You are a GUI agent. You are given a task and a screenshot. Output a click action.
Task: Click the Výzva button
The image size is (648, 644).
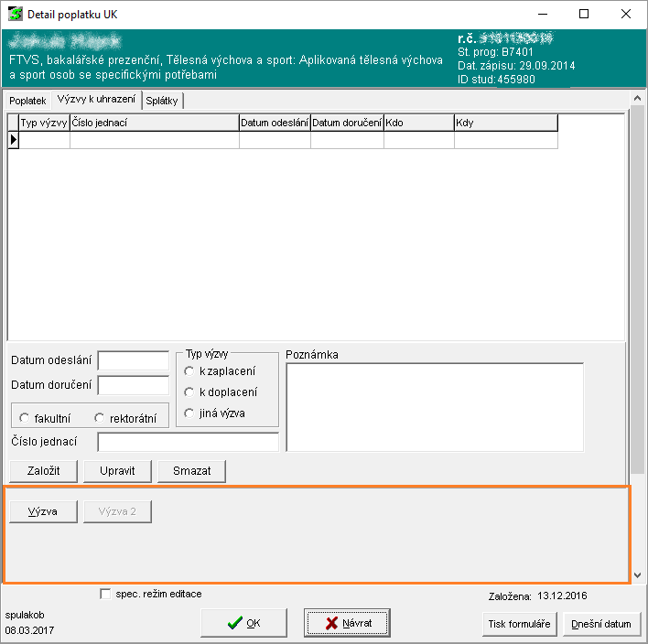(x=42, y=511)
